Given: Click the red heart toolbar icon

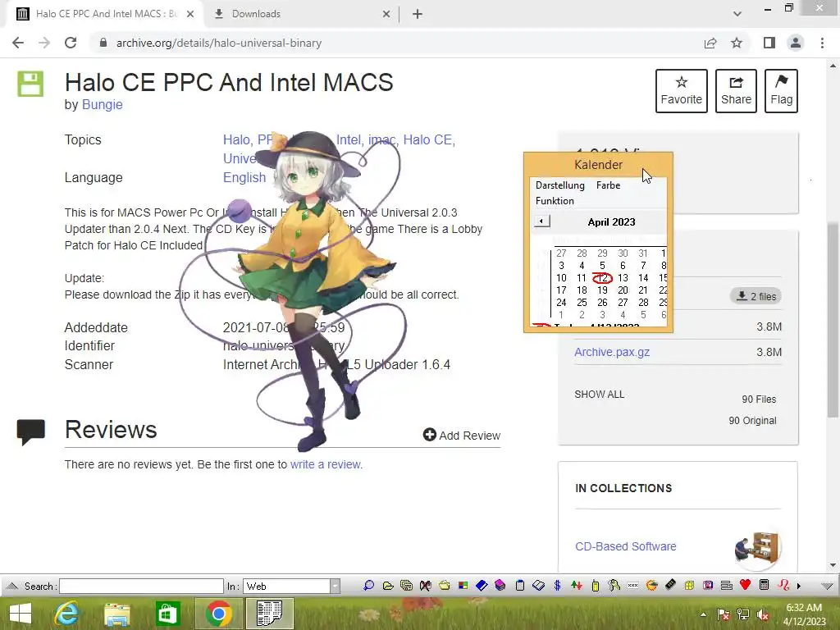Looking at the screenshot, I should (x=745, y=585).
